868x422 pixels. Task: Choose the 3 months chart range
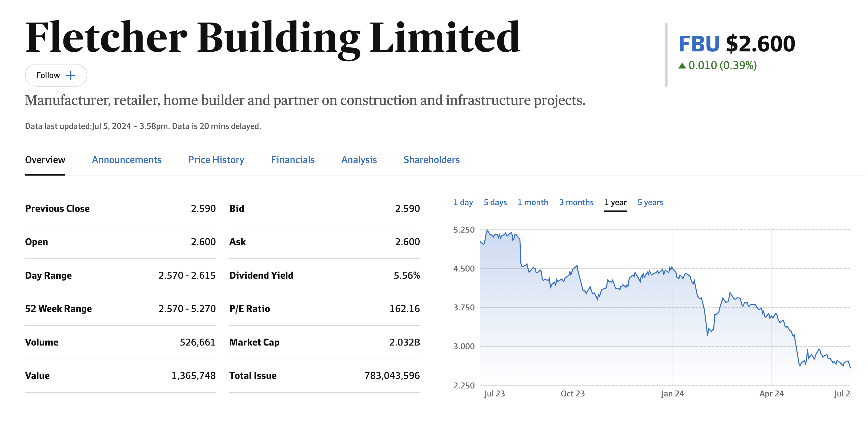point(577,202)
